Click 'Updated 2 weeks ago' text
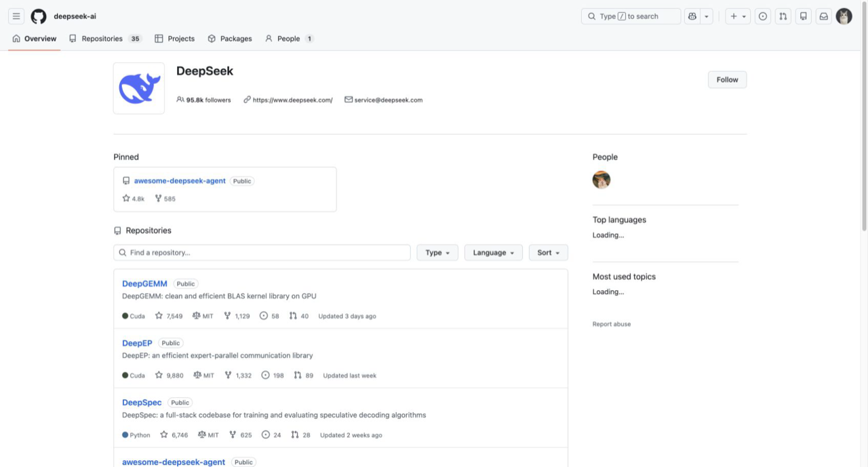This screenshot has width=868, height=467. pos(351,435)
